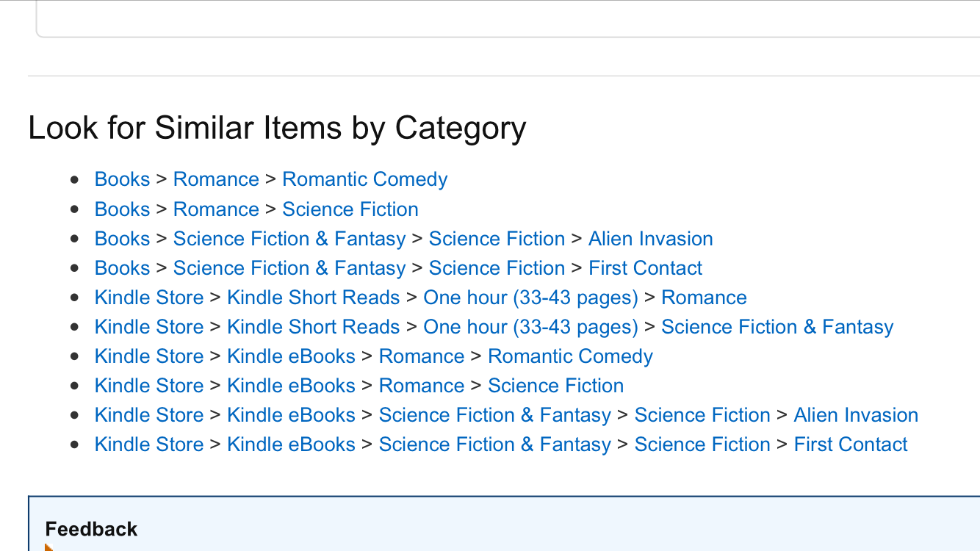Viewport: 980px width, 551px height.
Task: Click Kindle eBooks in the Romantic Comedy row
Action: pos(291,356)
